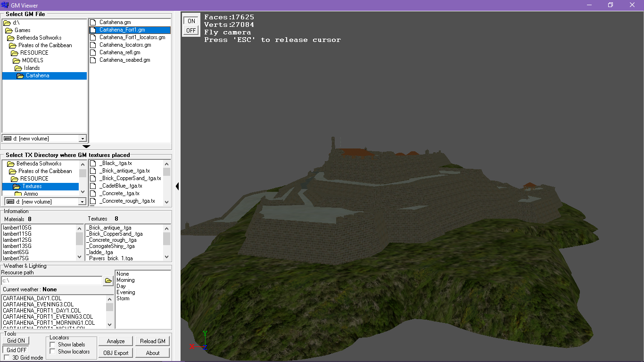Tick the Show locators checkbox

point(53,352)
